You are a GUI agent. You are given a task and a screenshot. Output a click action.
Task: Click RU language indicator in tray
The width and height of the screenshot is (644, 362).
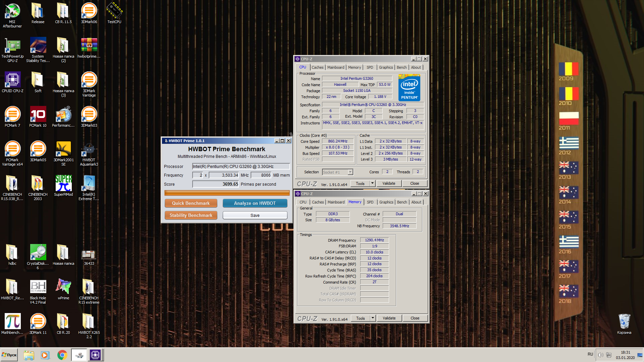click(x=590, y=354)
